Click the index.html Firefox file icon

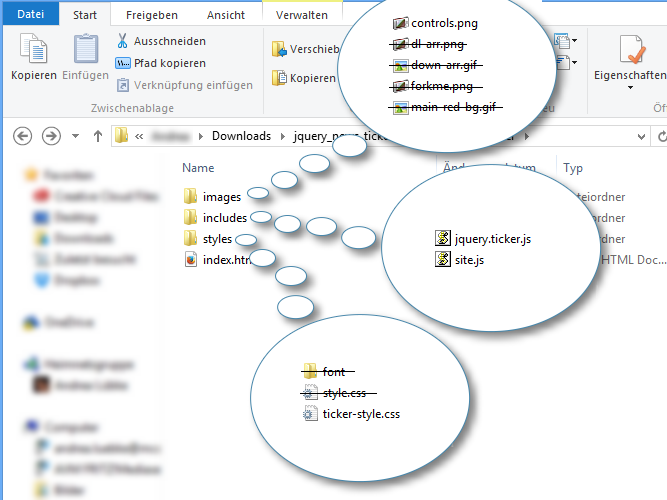(191, 260)
